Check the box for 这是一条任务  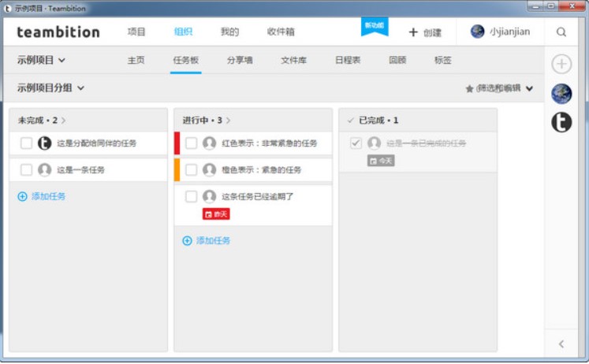pyautogui.click(x=26, y=169)
